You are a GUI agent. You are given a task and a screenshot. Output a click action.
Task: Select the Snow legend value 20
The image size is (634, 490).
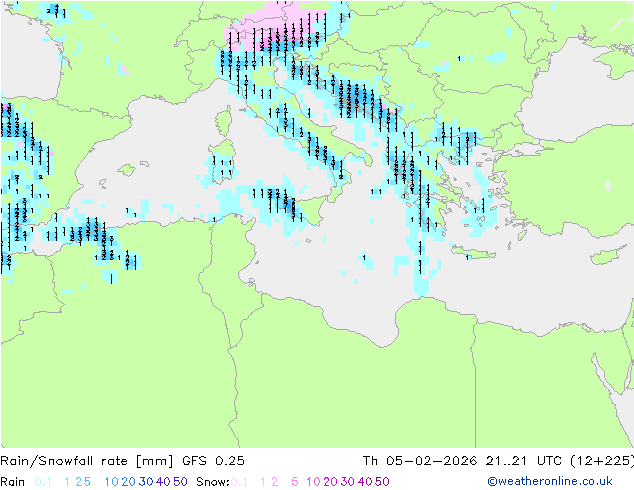330,482
